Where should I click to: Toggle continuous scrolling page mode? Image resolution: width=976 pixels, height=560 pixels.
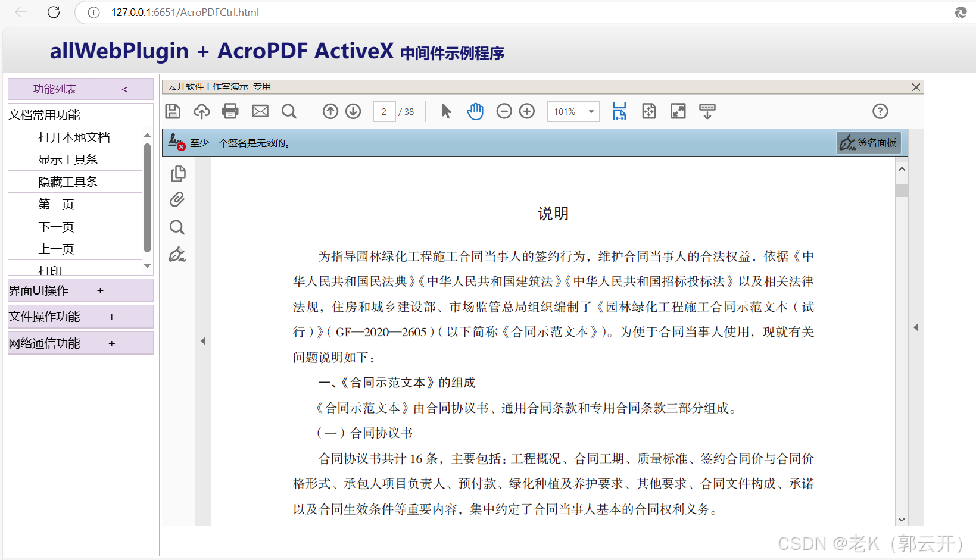coord(619,111)
